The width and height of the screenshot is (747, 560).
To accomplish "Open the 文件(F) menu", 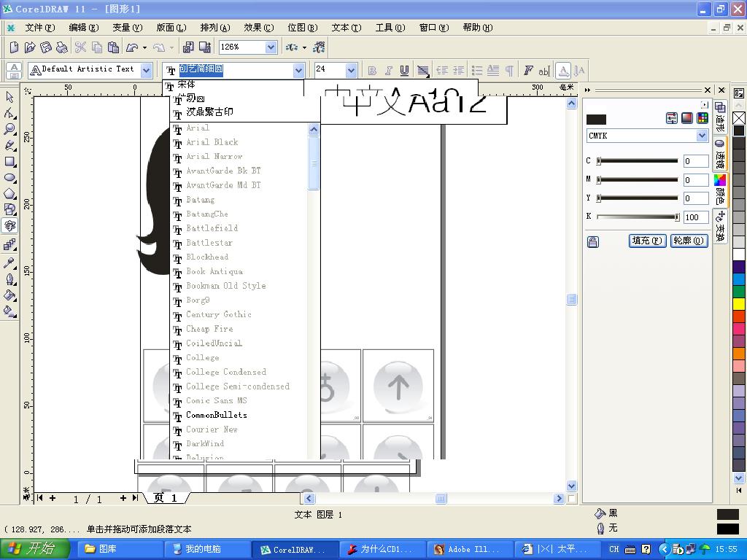I will click(39, 28).
